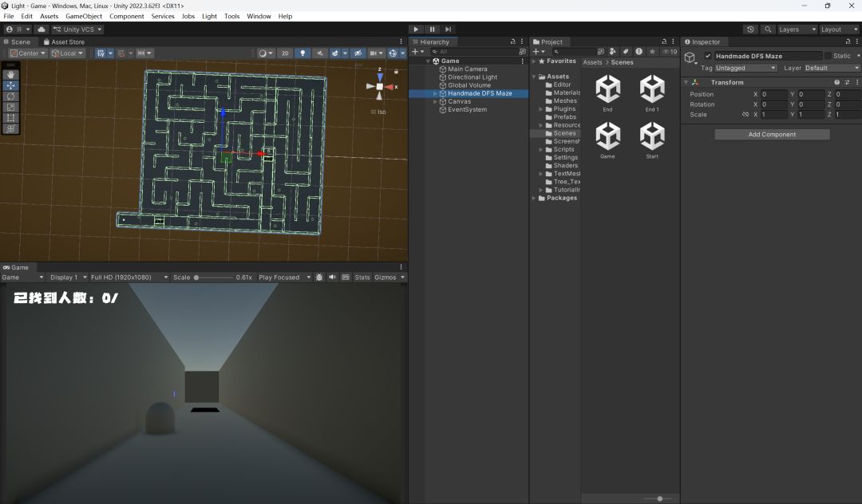Open the global search magnifier icon
The image size is (862, 504).
[768, 29]
